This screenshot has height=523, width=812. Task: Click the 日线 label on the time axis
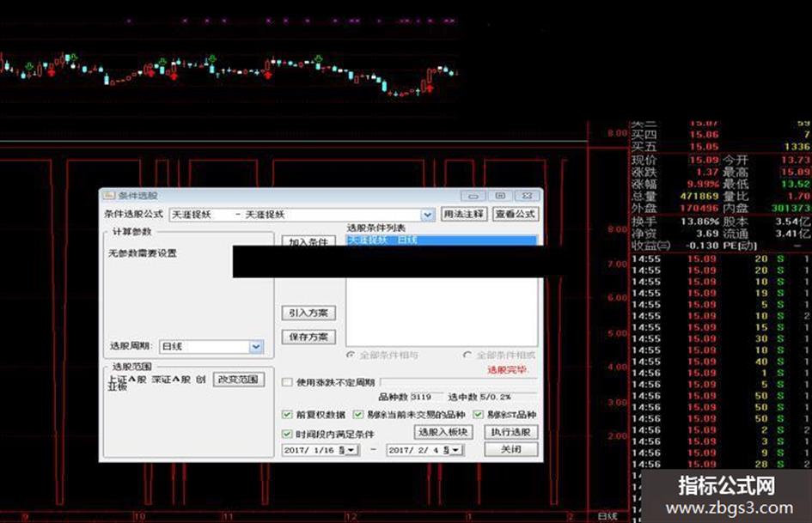(607, 516)
